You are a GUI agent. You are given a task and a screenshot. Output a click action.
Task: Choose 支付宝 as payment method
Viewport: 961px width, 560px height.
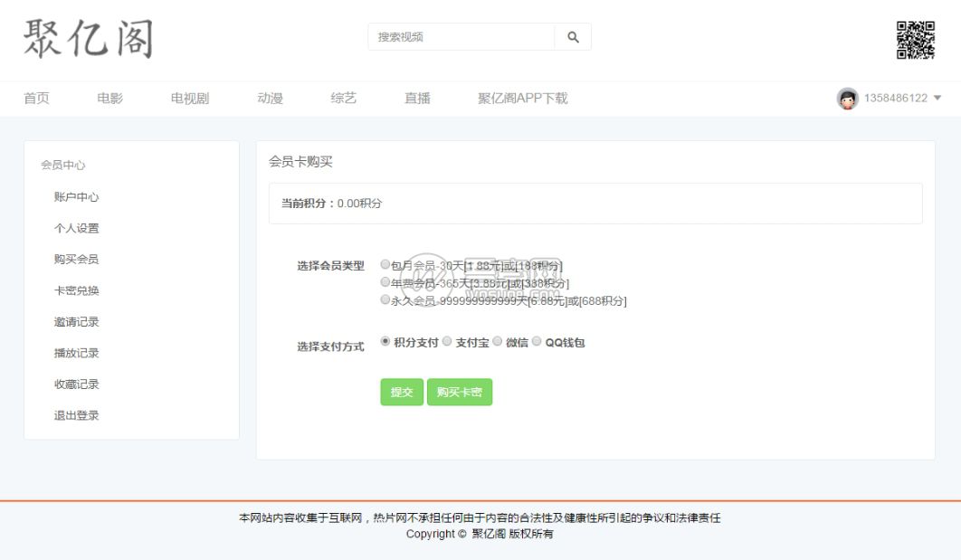pyautogui.click(x=449, y=342)
